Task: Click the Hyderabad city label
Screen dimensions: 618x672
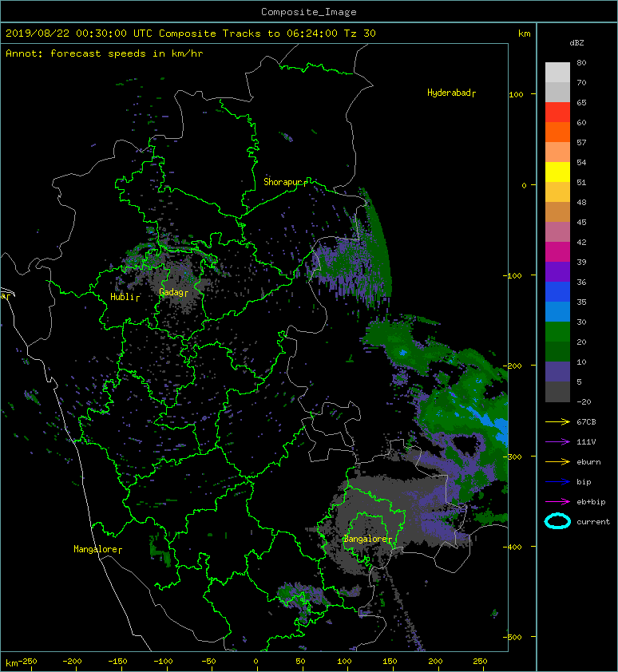Action: (451, 93)
